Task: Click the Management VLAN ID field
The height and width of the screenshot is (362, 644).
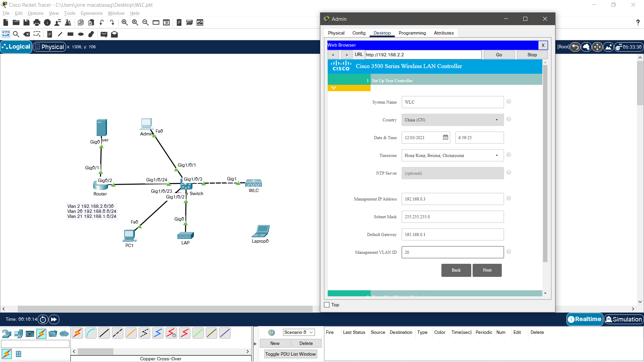Action: [x=452, y=252]
